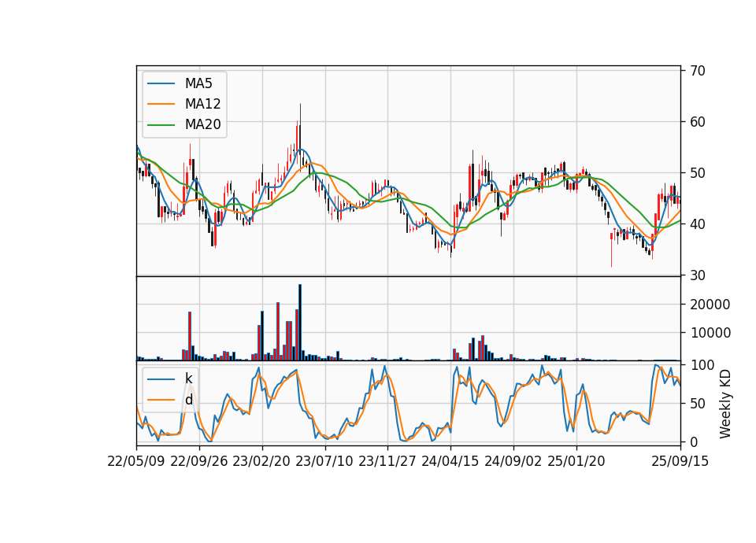The height and width of the screenshot is (543, 756).
Task: Click the orange MA12 legend line sample
Action: pyautogui.click(x=161, y=104)
